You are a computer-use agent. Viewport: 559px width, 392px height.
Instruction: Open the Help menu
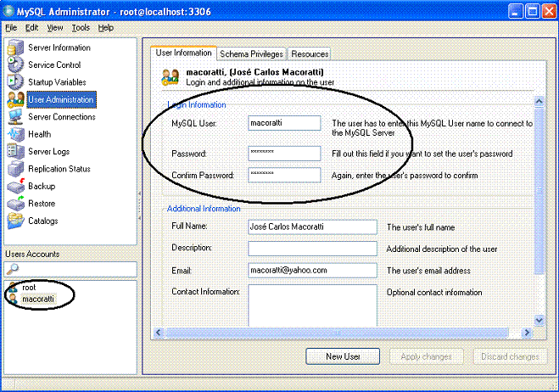(105, 27)
